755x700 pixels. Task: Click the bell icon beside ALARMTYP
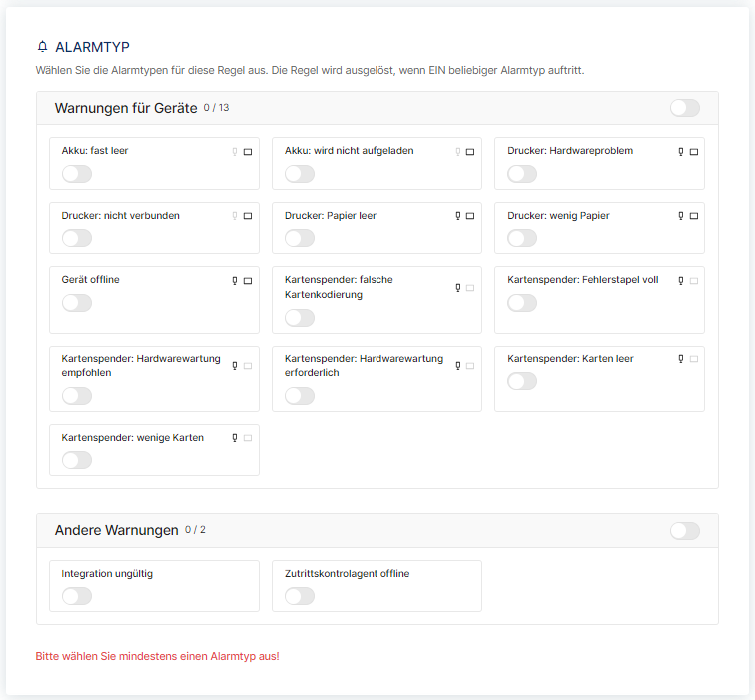[x=42, y=47]
